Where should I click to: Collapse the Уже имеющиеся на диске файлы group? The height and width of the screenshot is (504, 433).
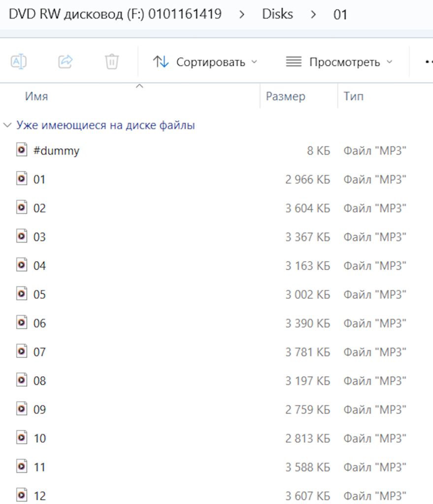tap(7, 125)
